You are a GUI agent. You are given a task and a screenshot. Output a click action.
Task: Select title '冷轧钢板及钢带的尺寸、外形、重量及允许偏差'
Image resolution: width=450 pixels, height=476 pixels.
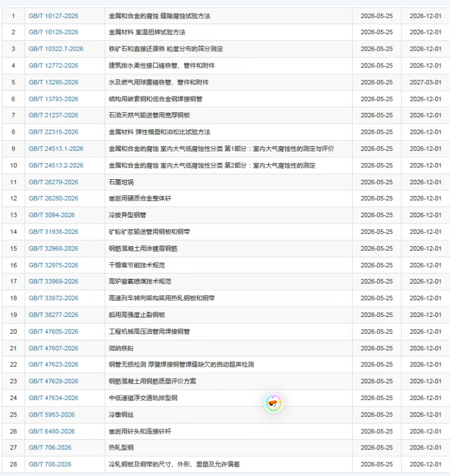tap(174, 464)
